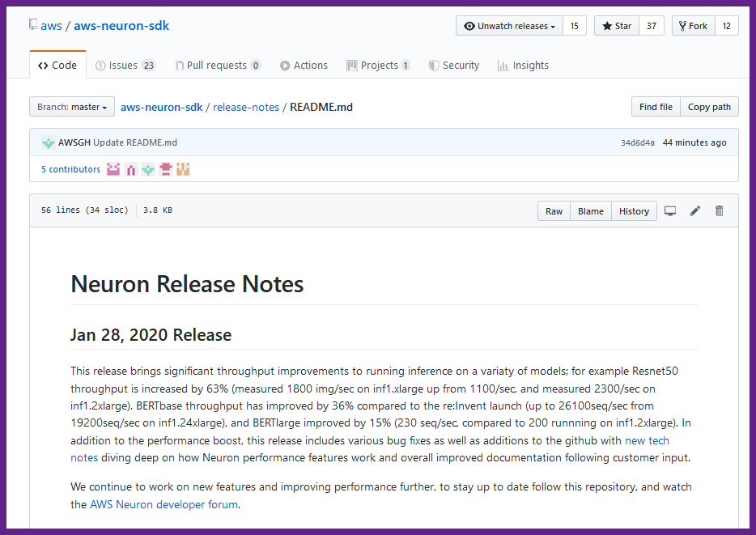Star the repository
Image resolution: width=756 pixels, height=535 pixels.
[x=617, y=26]
